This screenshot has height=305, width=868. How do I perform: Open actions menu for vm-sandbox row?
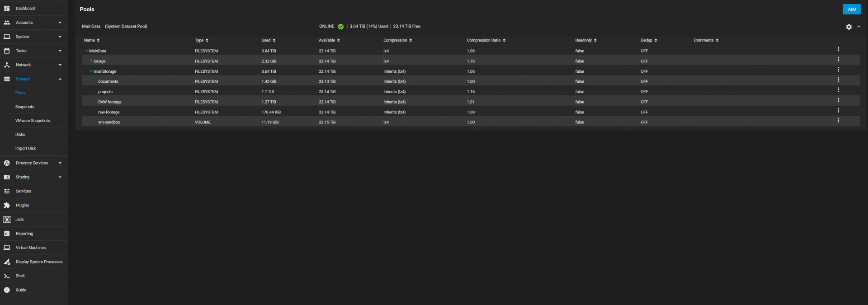838,120
